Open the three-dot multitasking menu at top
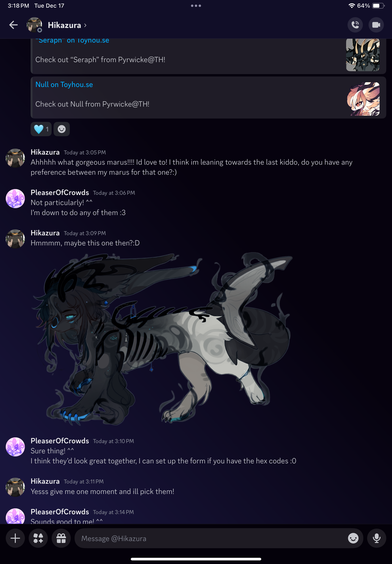Image resolution: width=392 pixels, height=564 pixels. coord(196,6)
